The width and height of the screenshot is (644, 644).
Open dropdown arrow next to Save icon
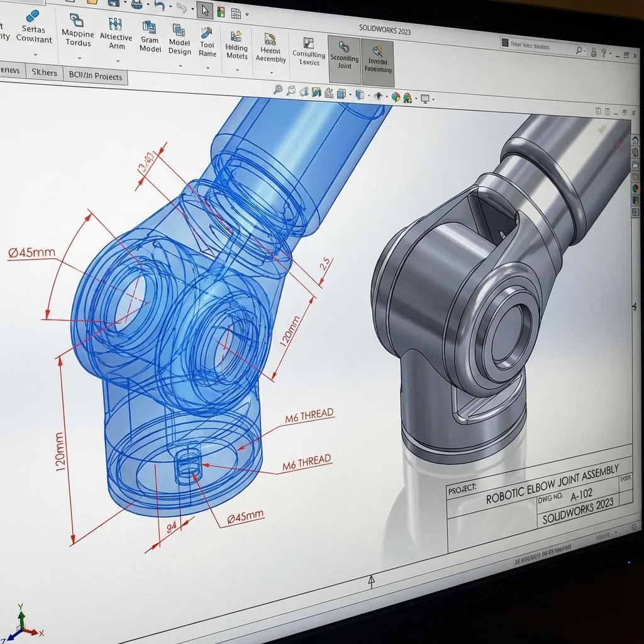click(x=125, y=3)
